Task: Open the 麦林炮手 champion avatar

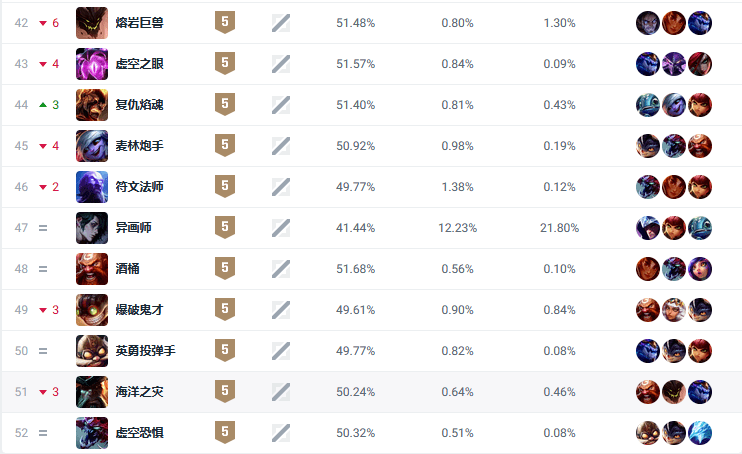Action: [92, 145]
